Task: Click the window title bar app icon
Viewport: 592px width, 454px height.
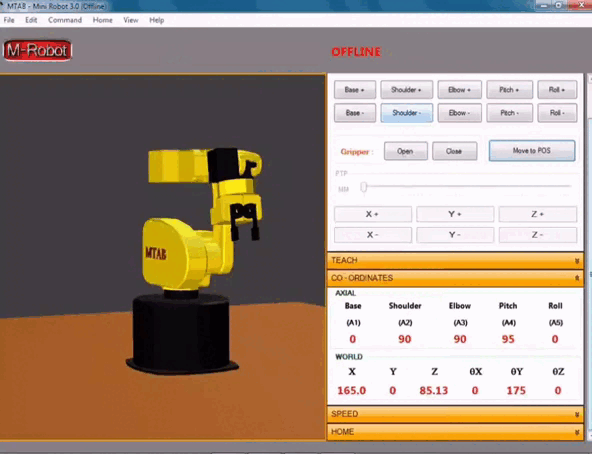Action: point(2,5)
